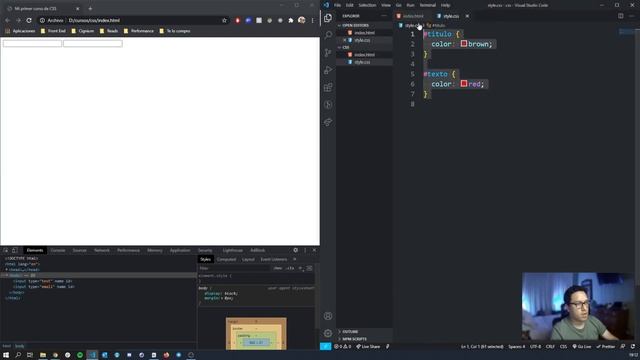Click the Go Live status bar button
The image size is (640, 360).
pyautogui.click(x=582, y=347)
